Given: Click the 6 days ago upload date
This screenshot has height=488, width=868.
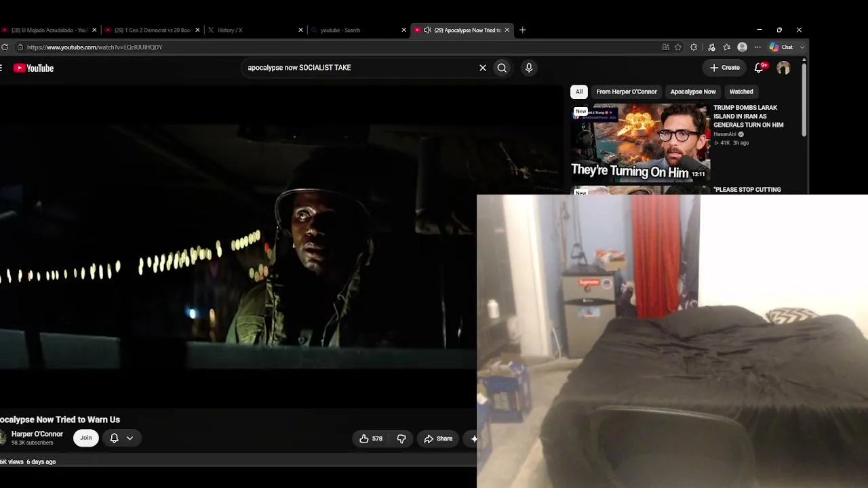Looking at the screenshot, I should pos(41,462).
